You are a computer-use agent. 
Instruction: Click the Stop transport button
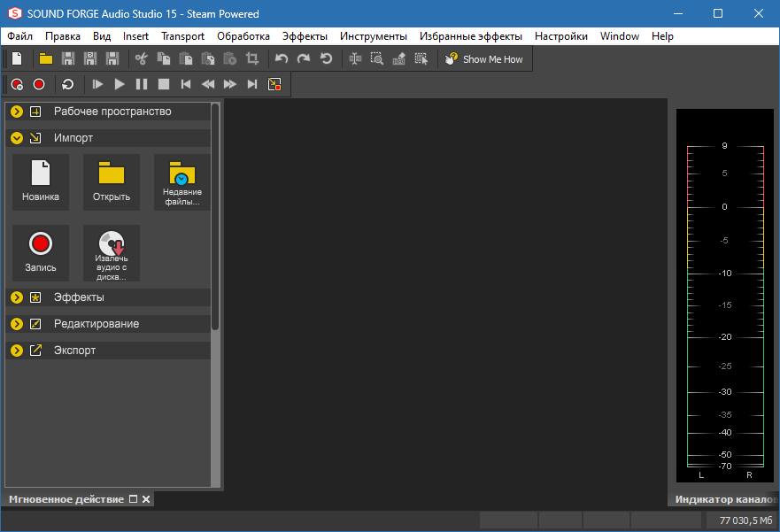pos(164,84)
